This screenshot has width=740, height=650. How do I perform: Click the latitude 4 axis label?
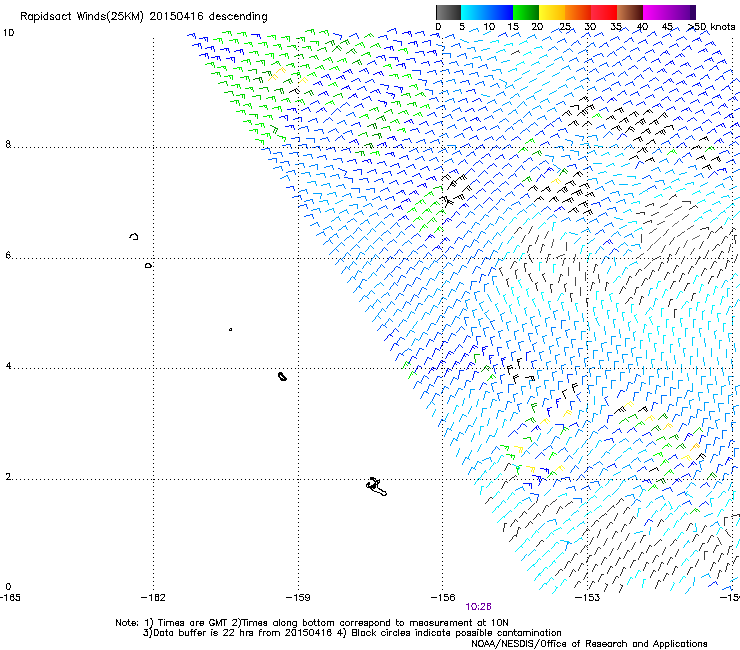tap(8, 366)
